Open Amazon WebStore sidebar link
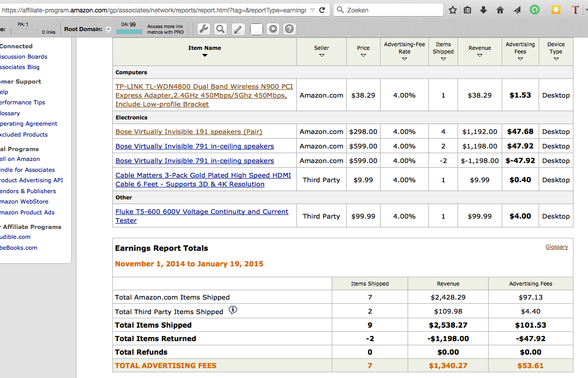The image size is (588, 378). coord(24,201)
